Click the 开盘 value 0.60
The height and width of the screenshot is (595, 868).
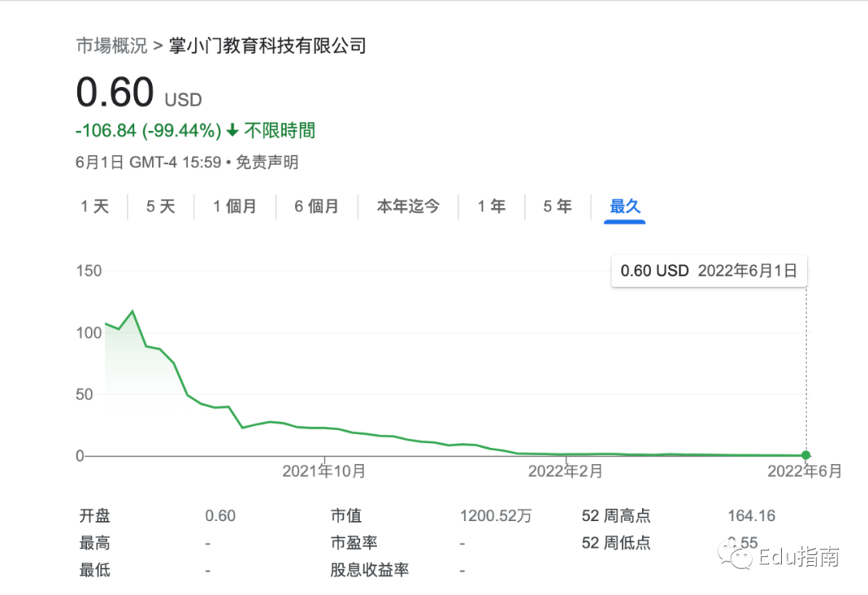[220, 515]
